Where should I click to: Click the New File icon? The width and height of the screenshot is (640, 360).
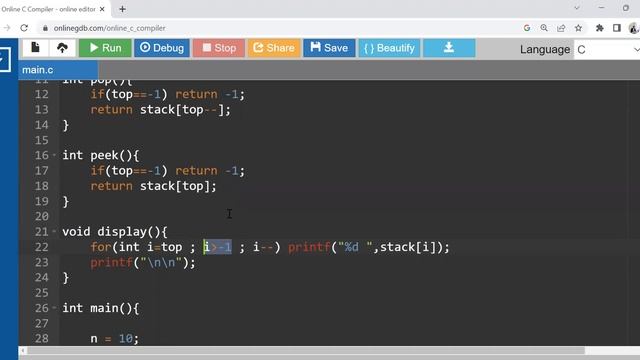click(x=35, y=48)
